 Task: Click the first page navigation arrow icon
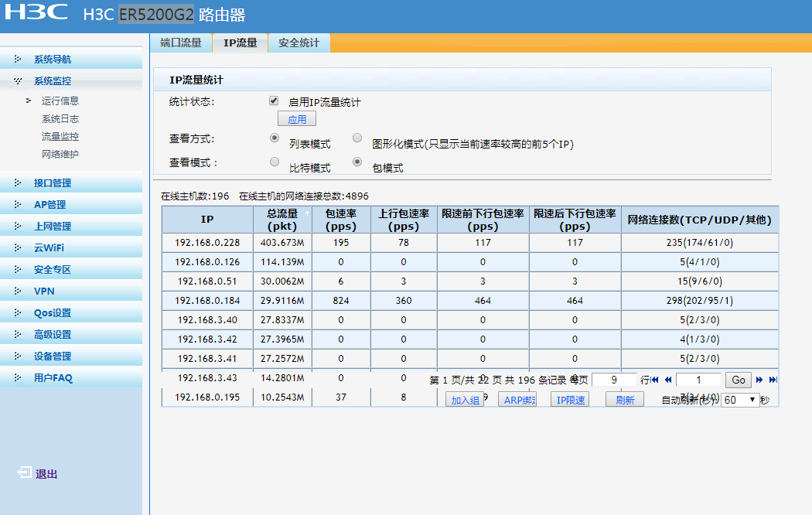point(655,380)
